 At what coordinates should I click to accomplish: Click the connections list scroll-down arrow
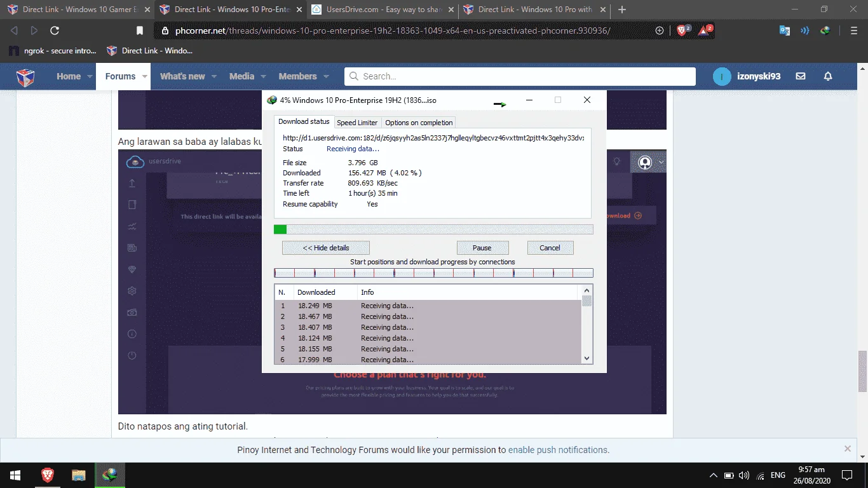click(x=587, y=358)
